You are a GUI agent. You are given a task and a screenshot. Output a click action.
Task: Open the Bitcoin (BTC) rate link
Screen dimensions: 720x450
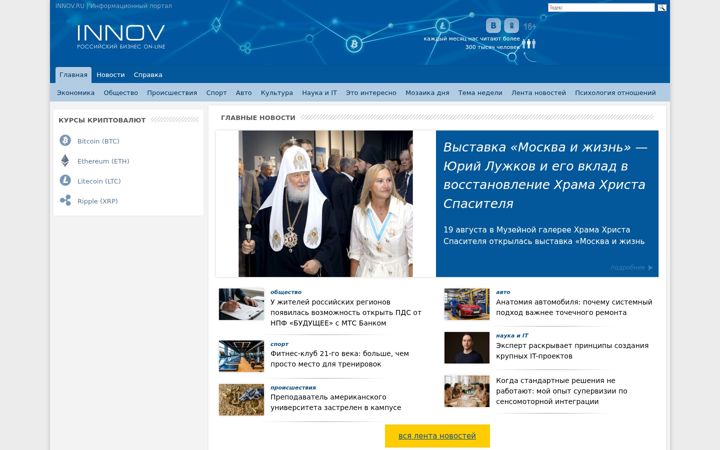[98, 141]
